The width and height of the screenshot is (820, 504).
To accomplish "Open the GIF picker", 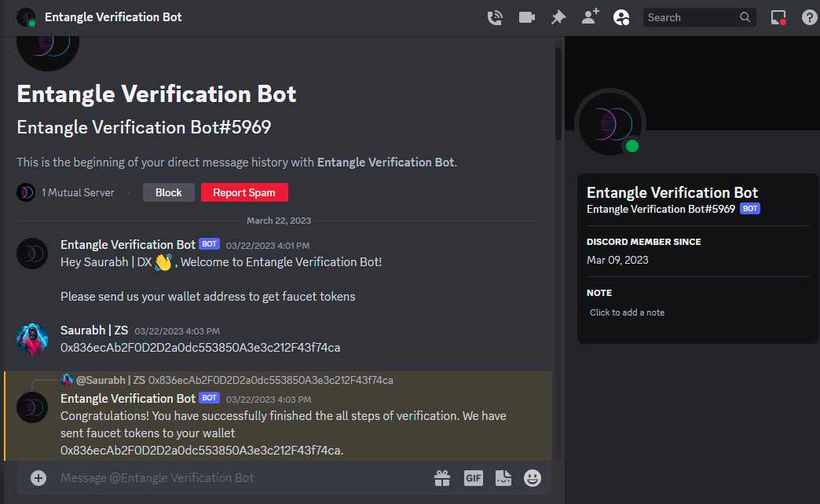I will (473, 477).
